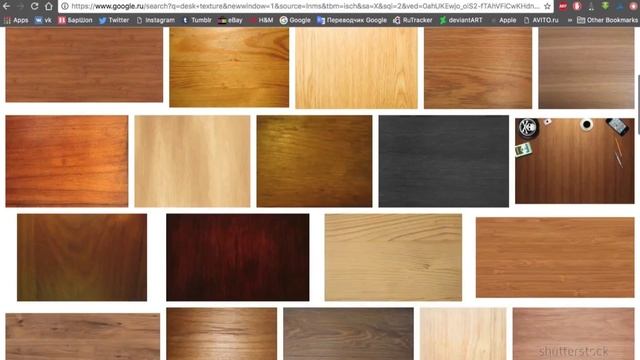Open the third-row light pine wavy-grain texture
This screenshot has width=640, height=360.
point(393,257)
